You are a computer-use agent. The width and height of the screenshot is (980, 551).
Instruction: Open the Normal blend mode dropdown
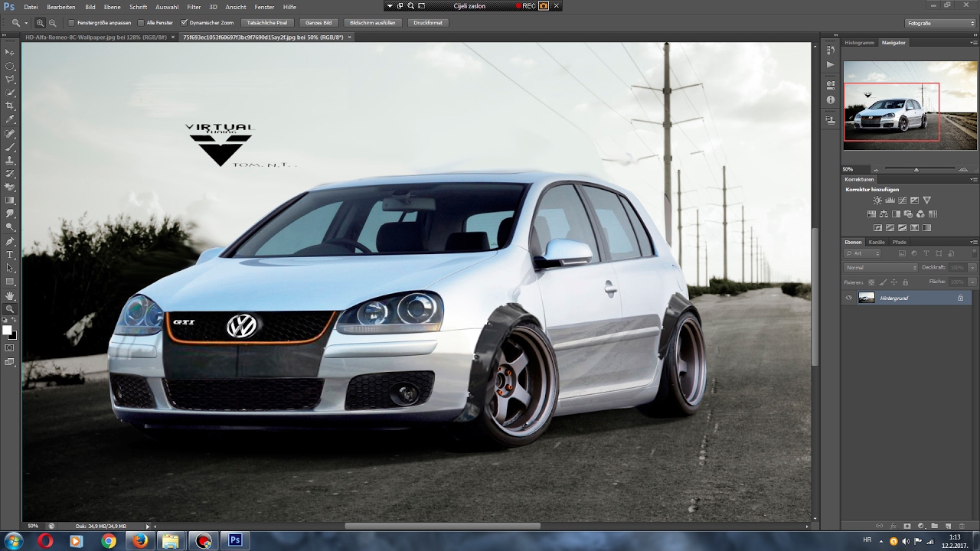(x=880, y=268)
